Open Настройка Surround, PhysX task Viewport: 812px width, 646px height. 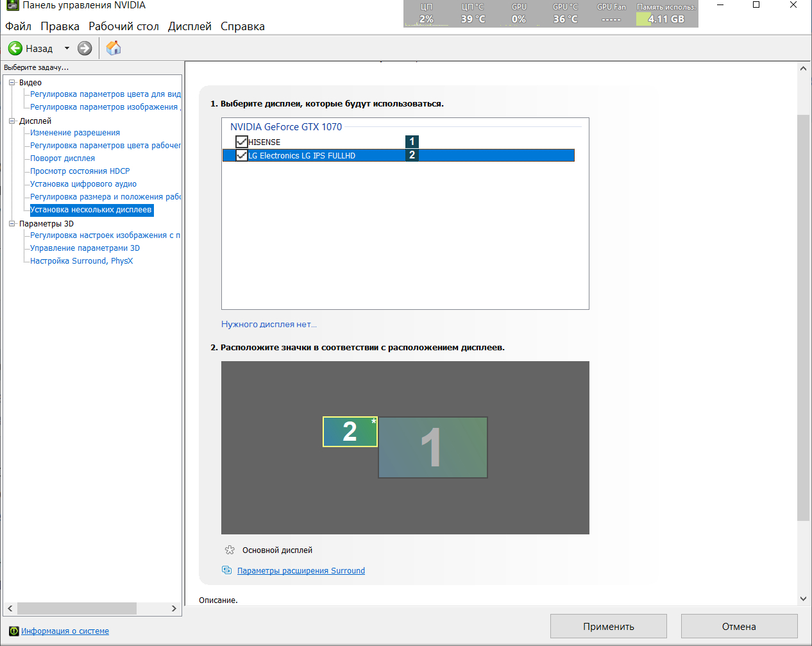coord(81,261)
